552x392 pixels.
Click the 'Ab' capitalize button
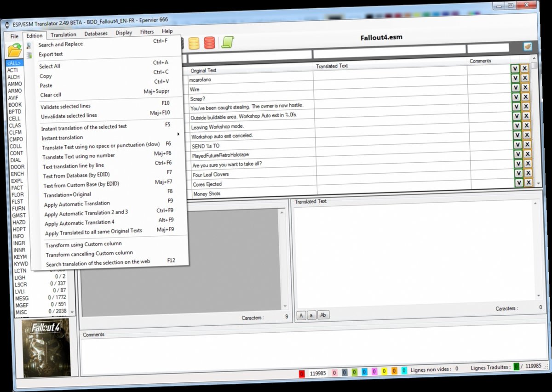(323, 315)
